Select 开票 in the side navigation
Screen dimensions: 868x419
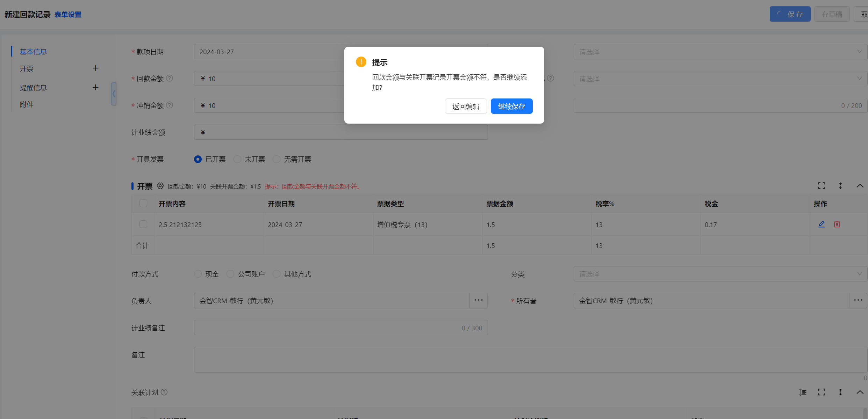27,68
